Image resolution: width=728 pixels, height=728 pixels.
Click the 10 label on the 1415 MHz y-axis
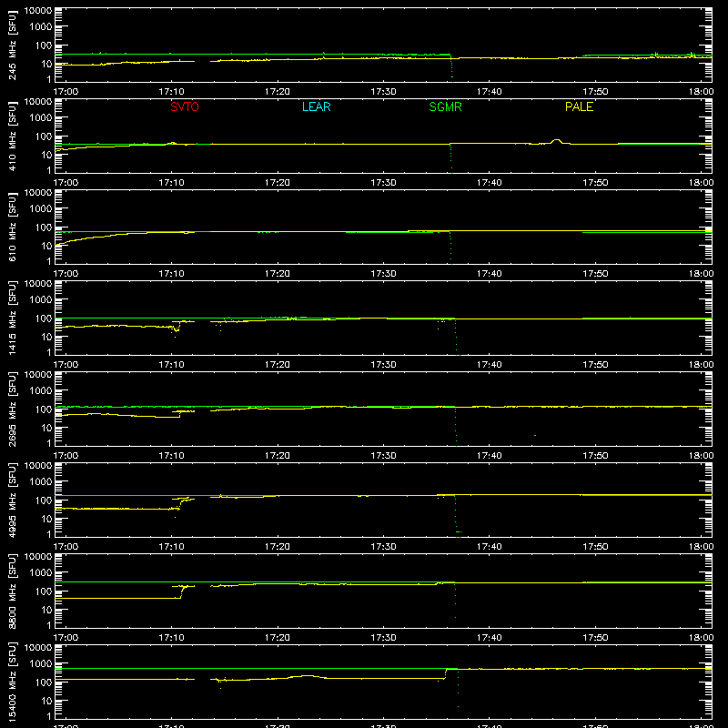point(46,337)
